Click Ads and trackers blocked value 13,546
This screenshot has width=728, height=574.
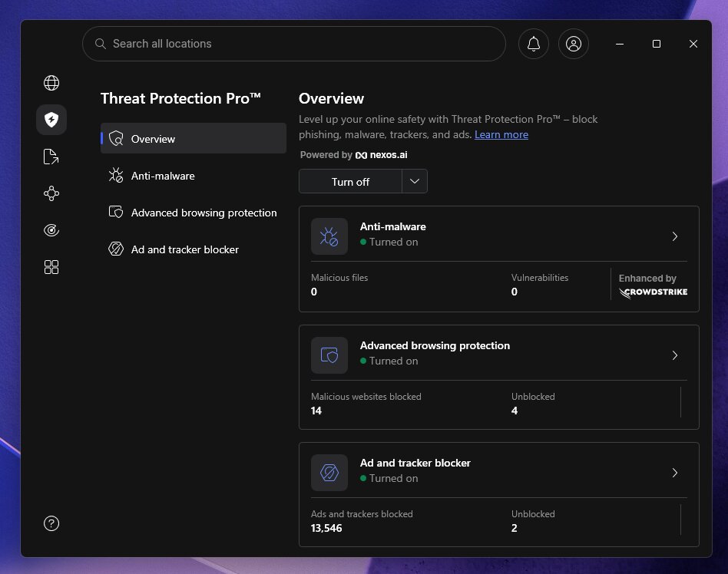tap(326, 528)
